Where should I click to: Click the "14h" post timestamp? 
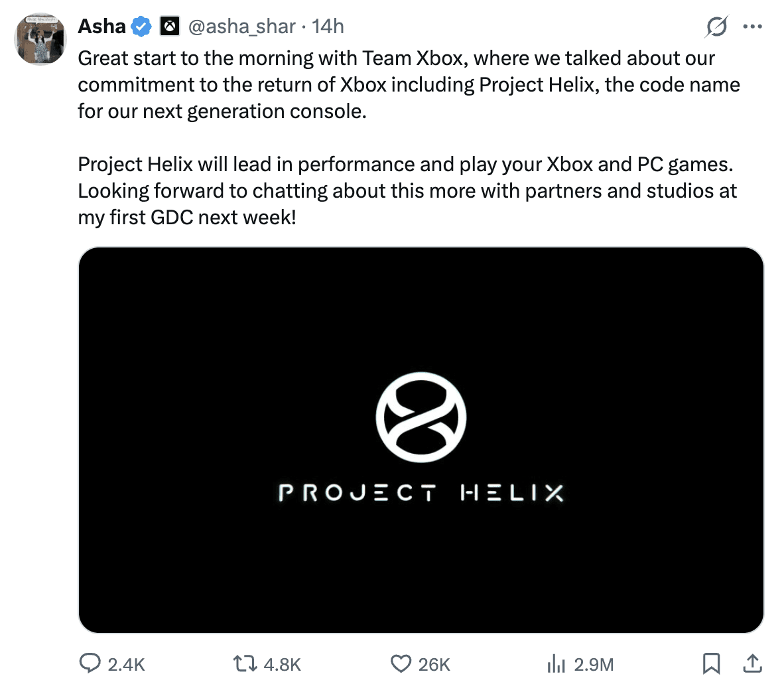coord(328,27)
